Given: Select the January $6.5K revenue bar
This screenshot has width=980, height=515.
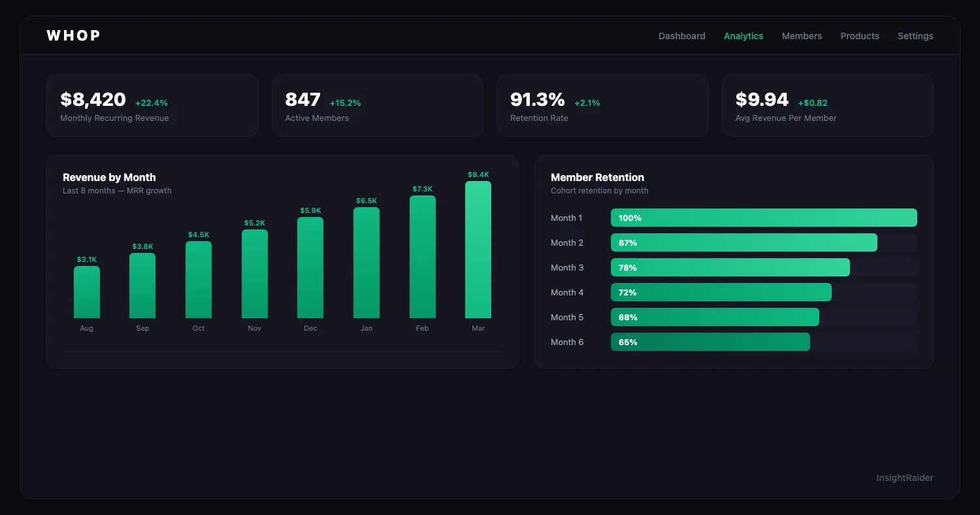Looking at the screenshot, I should tap(367, 260).
